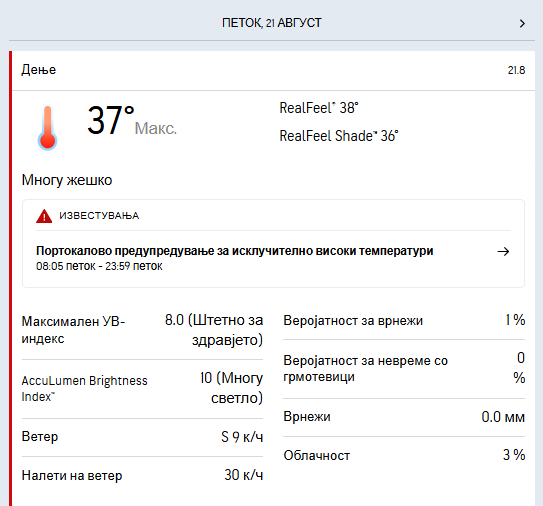
Task: Click the Максимален УВ-индекс row
Action: [x=142, y=330]
